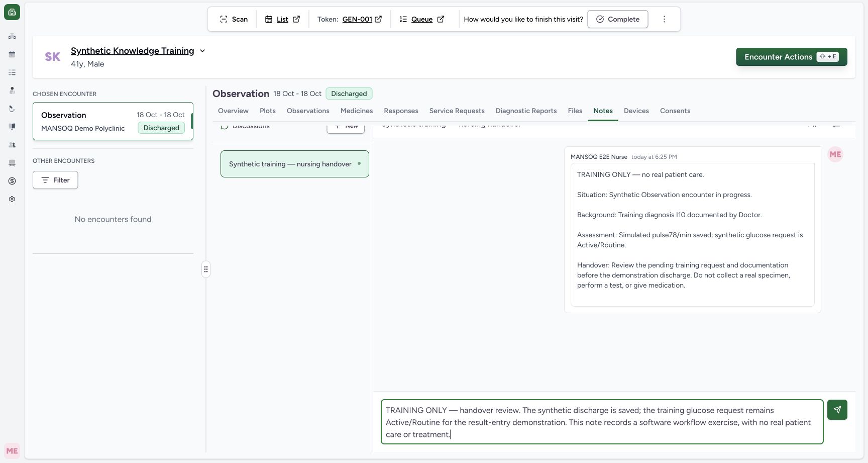
Task: Expand the patient name dropdown chevron
Action: pos(202,51)
